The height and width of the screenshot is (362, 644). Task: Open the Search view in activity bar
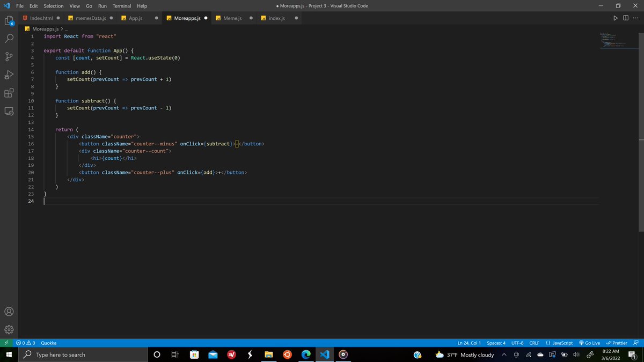click(x=9, y=39)
